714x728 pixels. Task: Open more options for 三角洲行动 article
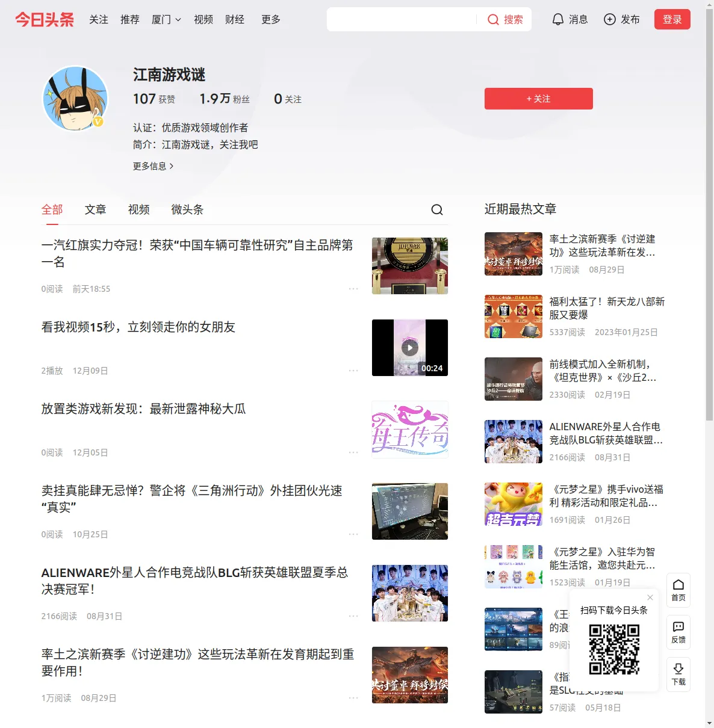pos(353,534)
